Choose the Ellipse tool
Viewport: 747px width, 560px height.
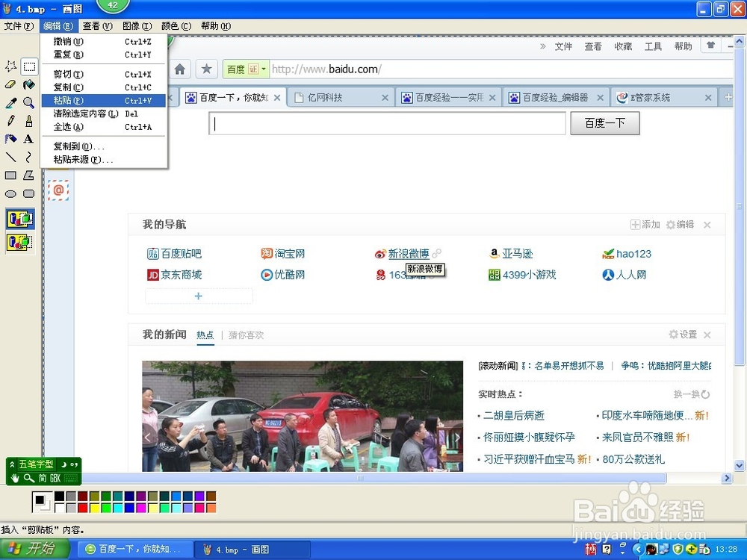[x=11, y=194]
